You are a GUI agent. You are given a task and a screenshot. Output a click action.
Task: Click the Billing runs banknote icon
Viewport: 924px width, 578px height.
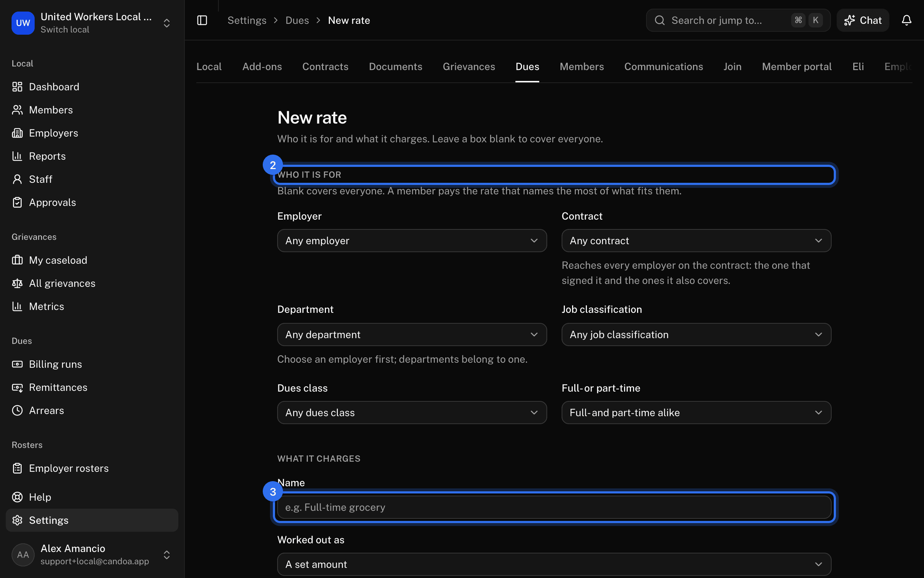coord(17,364)
